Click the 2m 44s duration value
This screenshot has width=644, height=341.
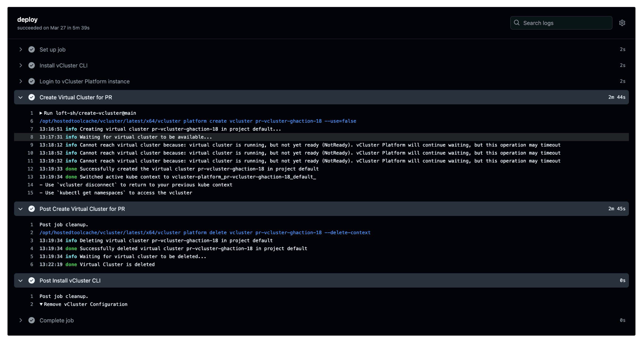point(617,97)
